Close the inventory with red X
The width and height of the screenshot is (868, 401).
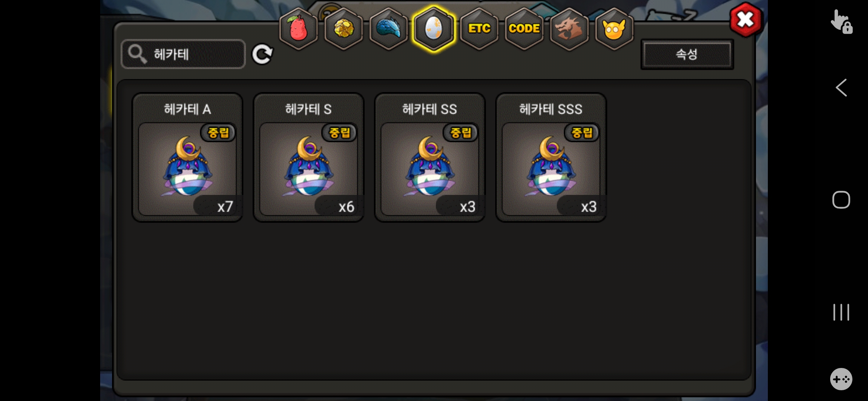746,19
